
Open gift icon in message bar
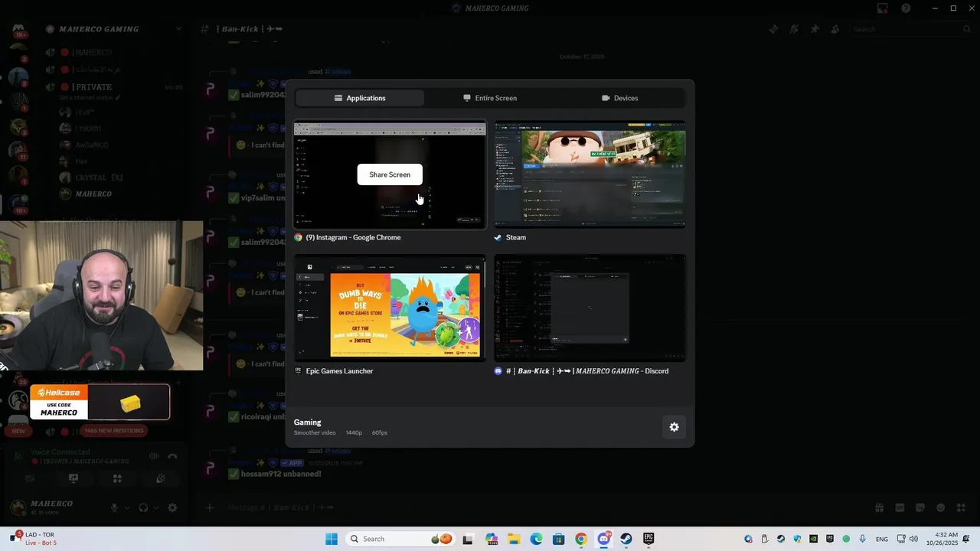click(879, 507)
